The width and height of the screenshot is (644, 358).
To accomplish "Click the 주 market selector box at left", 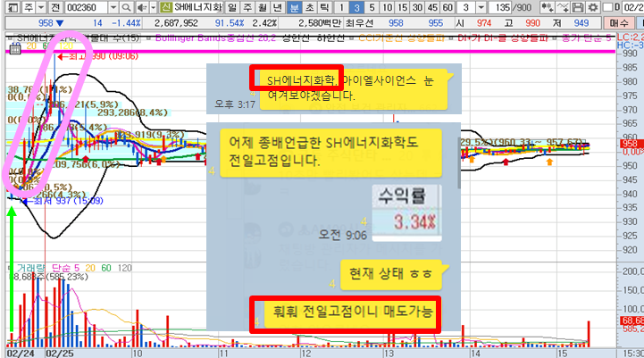I will click(x=28, y=7).
